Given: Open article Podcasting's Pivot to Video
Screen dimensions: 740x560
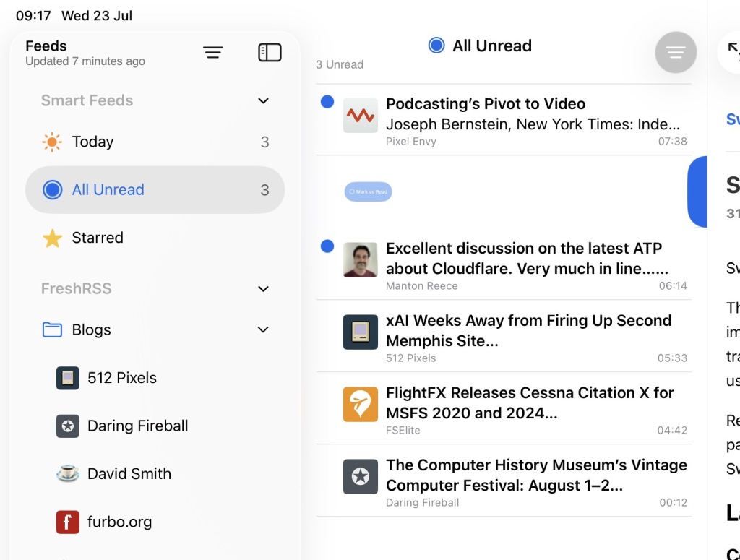Looking at the screenshot, I should pyautogui.click(x=504, y=120).
